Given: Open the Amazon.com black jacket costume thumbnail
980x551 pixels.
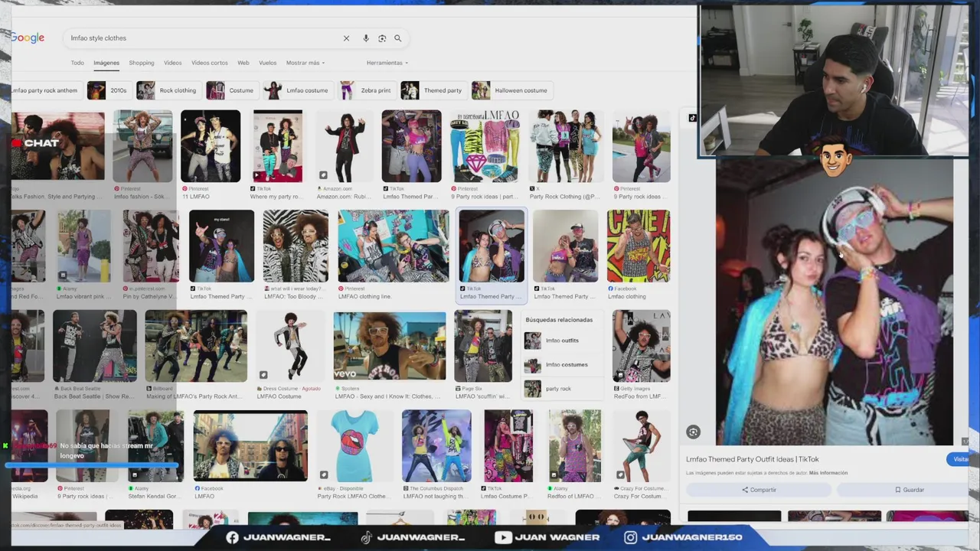Looking at the screenshot, I should point(344,146).
